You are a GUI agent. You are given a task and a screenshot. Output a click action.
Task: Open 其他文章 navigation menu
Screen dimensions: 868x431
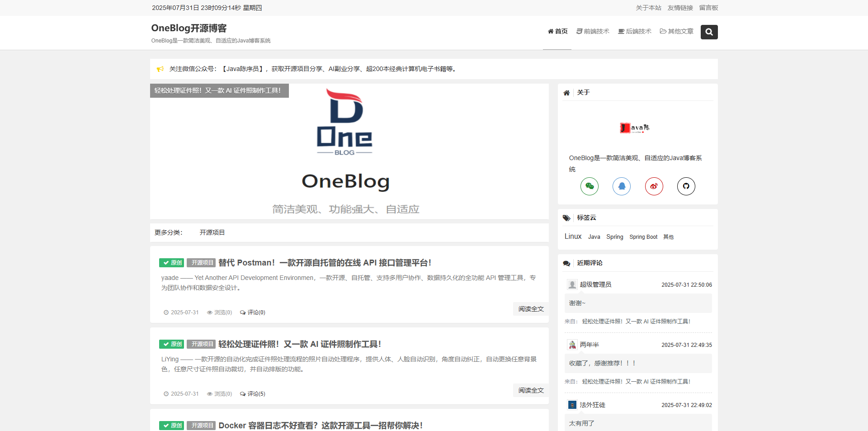coord(676,31)
